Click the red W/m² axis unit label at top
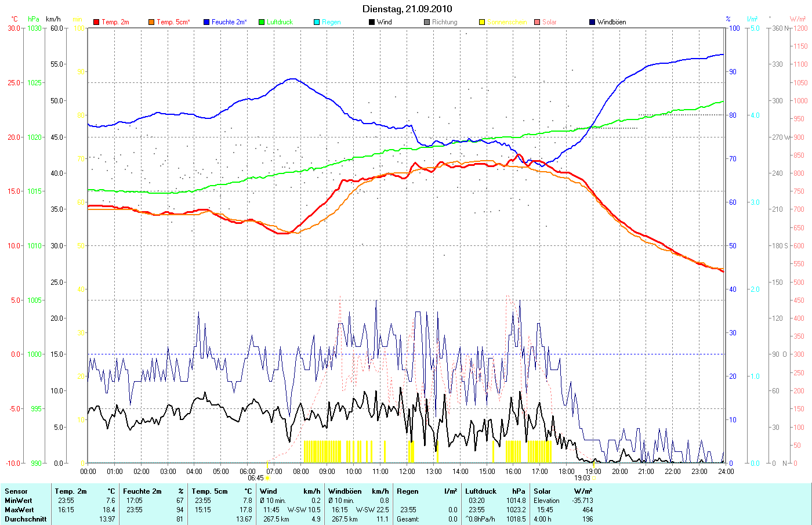812x525 pixels. click(798, 19)
